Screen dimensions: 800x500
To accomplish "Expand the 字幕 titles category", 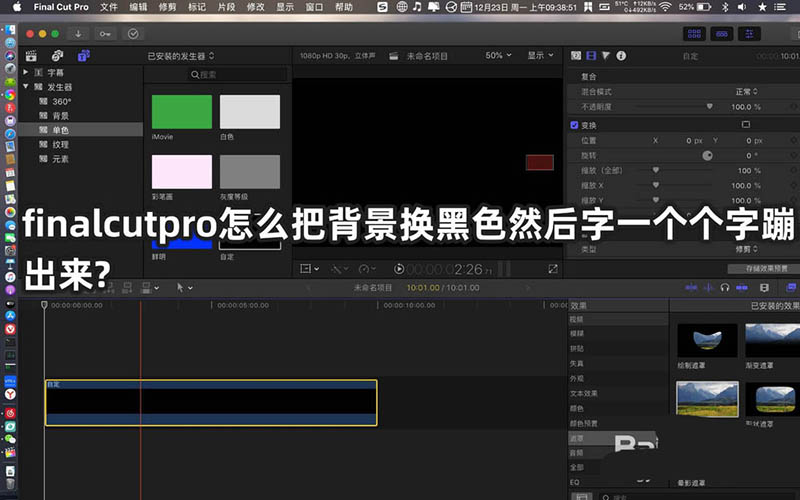I will pyautogui.click(x=26, y=72).
